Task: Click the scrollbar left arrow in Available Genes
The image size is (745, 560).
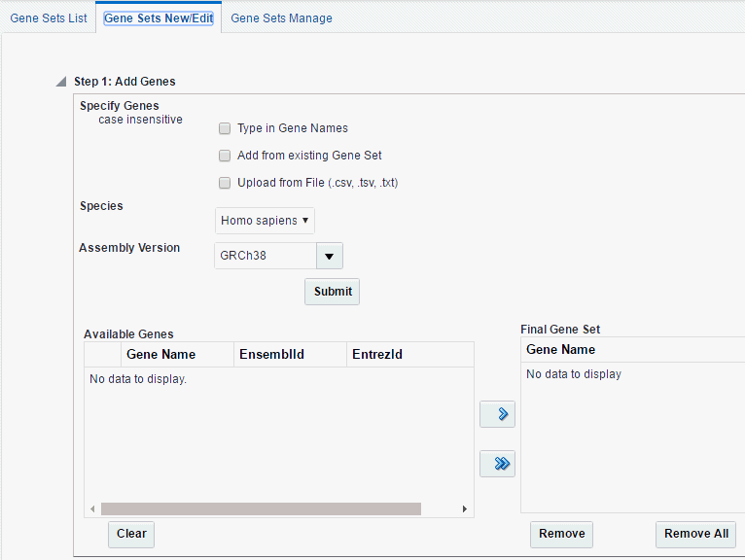Action: 92,509
